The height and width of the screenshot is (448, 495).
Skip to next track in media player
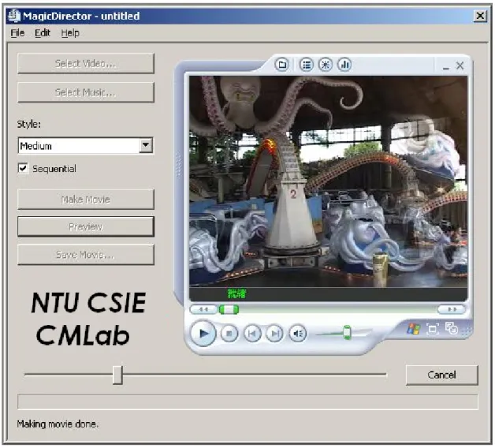pos(274,334)
